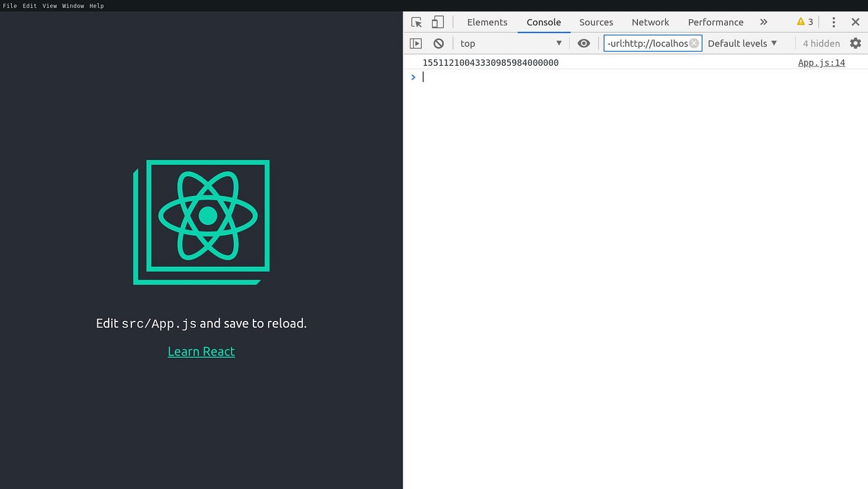This screenshot has width=868, height=489.
Task: Toggle the device emulation toolbar
Action: pos(438,22)
